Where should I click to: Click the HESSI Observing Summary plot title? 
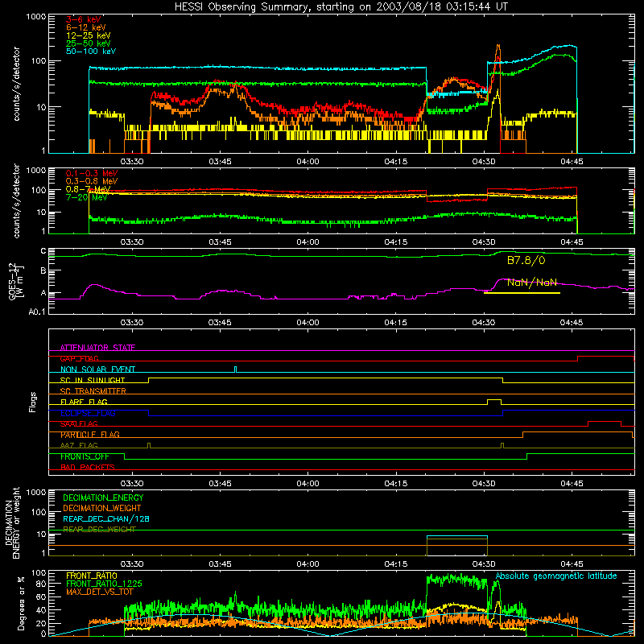(341, 7)
